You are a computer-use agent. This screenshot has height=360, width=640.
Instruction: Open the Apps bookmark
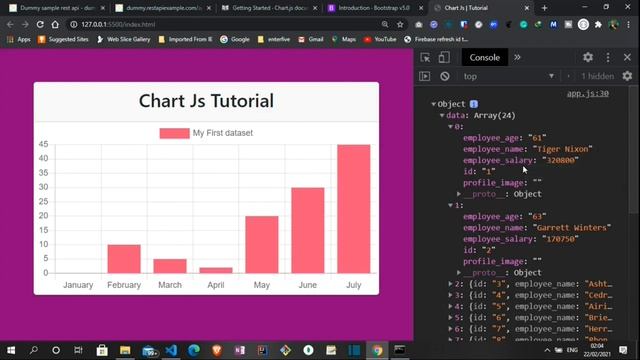pyautogui.click(x=19, y=39)
